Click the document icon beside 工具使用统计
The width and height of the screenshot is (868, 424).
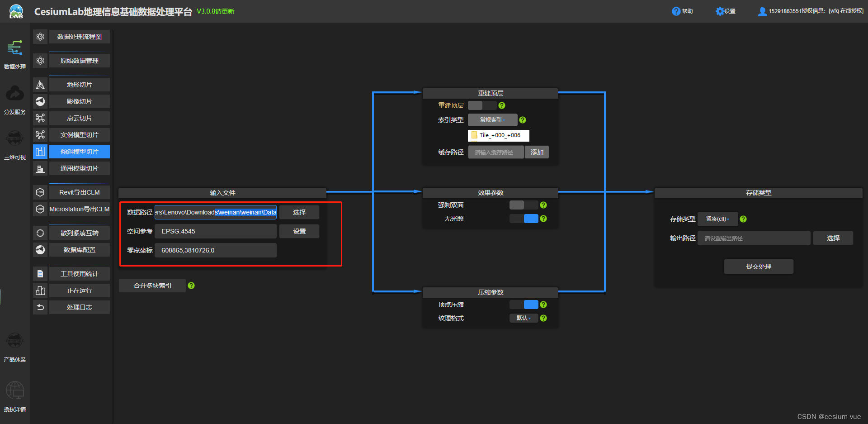(x=40, y=274)
